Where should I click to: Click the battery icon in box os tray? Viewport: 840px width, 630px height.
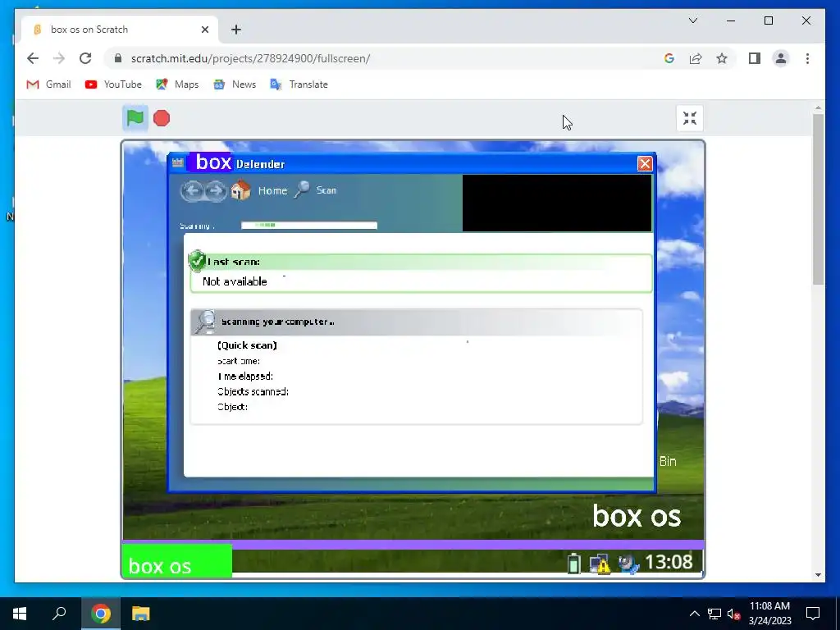[x=573, y=563]
